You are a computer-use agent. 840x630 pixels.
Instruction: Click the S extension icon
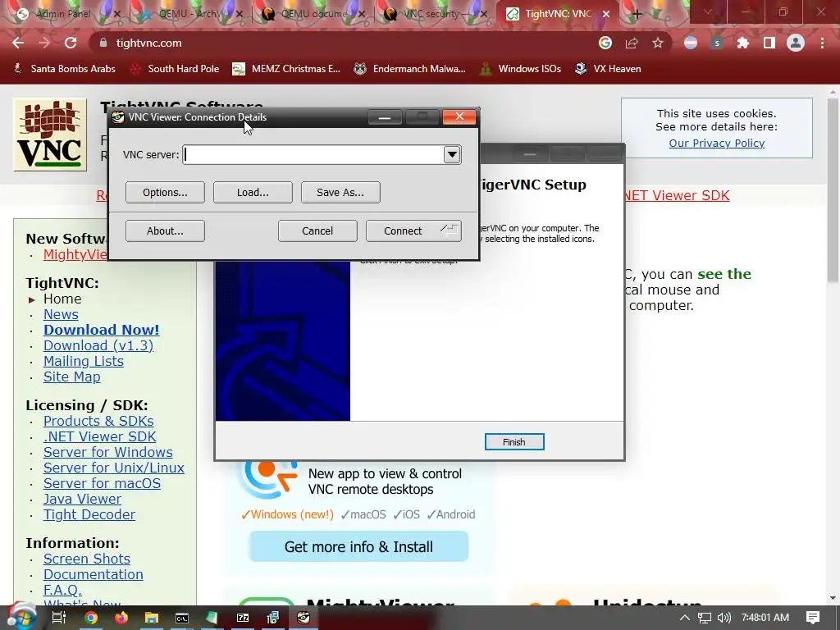pyautogui.click(x=717, y=43)
